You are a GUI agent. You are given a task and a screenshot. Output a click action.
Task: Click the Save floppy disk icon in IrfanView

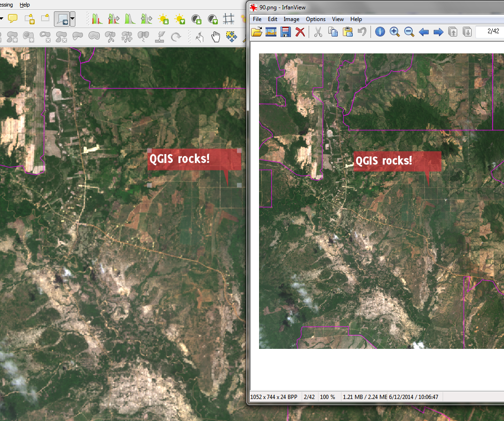(285, 32)
